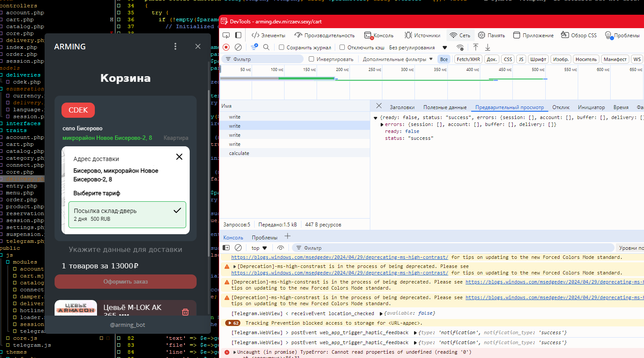Add a drawer tab with the plus icon

pyautogui.click(x=288, y=236)
